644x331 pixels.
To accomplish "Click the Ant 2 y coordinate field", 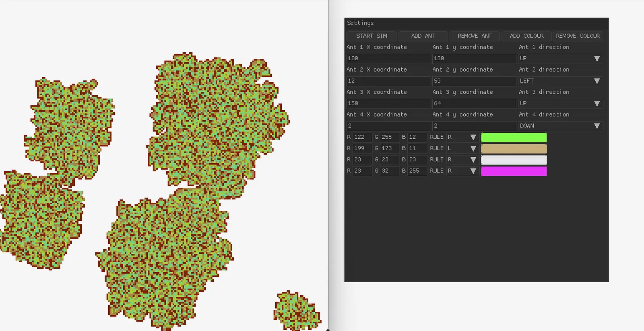I will point(474,81).
